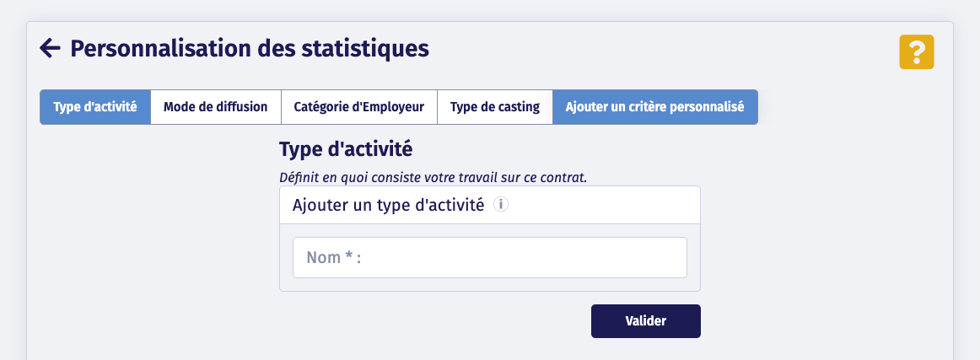Select the Catégorie d'Employeur tab
Image resolution: width=980 pixels, height=360 pixels.
(358, 107)
